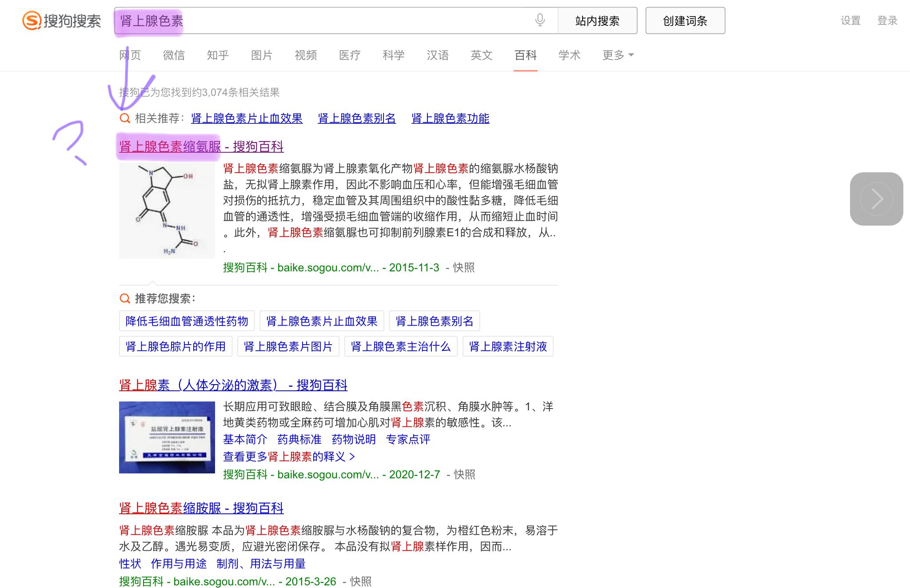Image resolution: width=910 pixels, height=588 pixels.
Task: Open the 药典标准 sublink
Action: (299, 440)
